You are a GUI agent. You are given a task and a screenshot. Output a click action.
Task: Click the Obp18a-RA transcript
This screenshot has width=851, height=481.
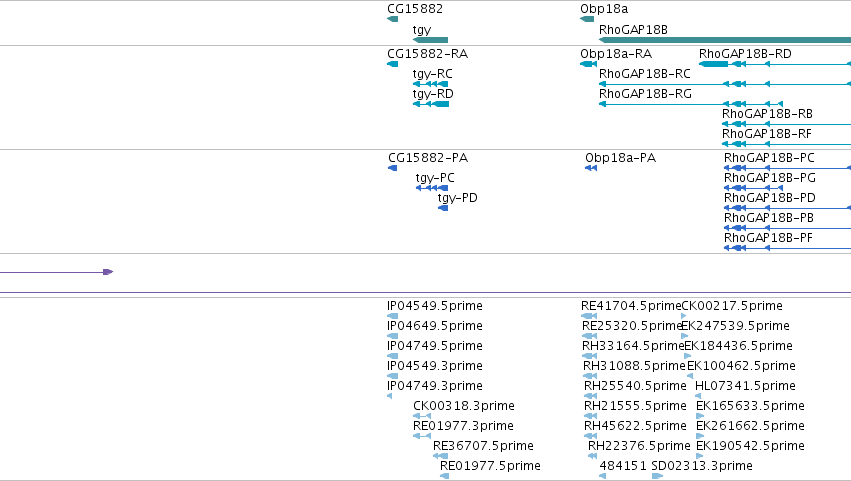click(x=588, y=65)
